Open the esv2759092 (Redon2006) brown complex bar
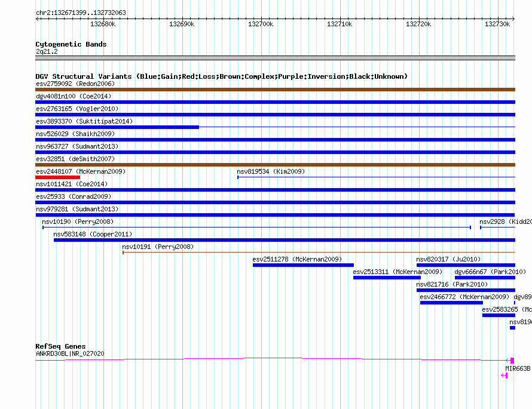This screenshot has width=532, height=409. [x=275, y=90]
